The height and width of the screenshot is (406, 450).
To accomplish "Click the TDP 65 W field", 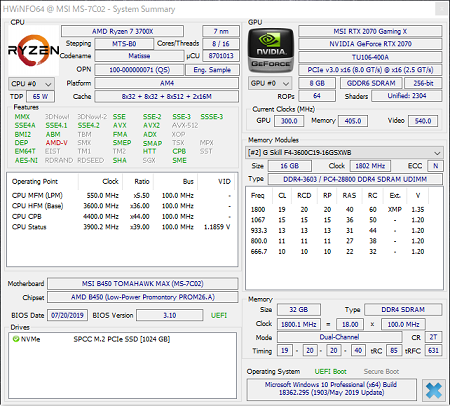I will coord(40,97).
